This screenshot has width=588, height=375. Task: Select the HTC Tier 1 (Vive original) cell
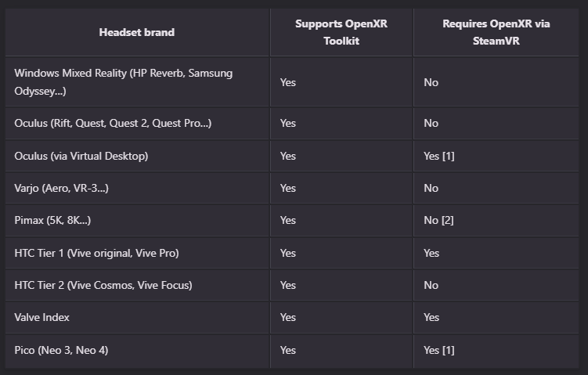[x=97, y=253]
